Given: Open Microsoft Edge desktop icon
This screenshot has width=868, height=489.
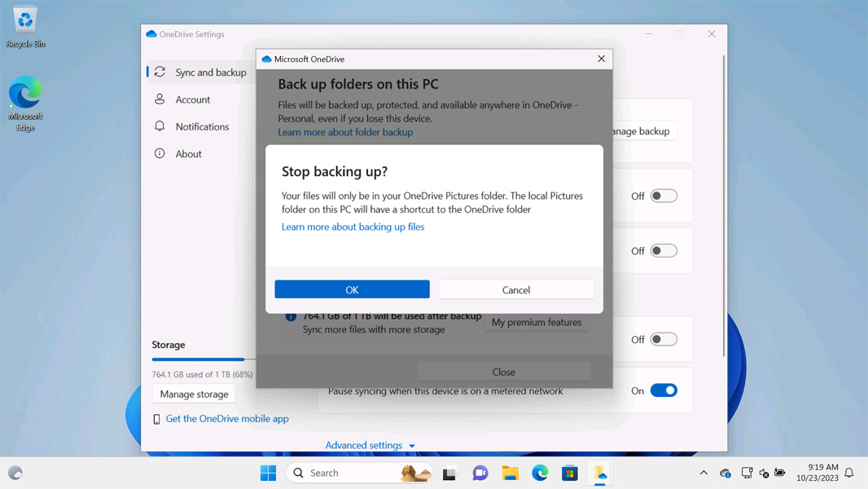Looking at the screenshot, I should coord(25,104).
